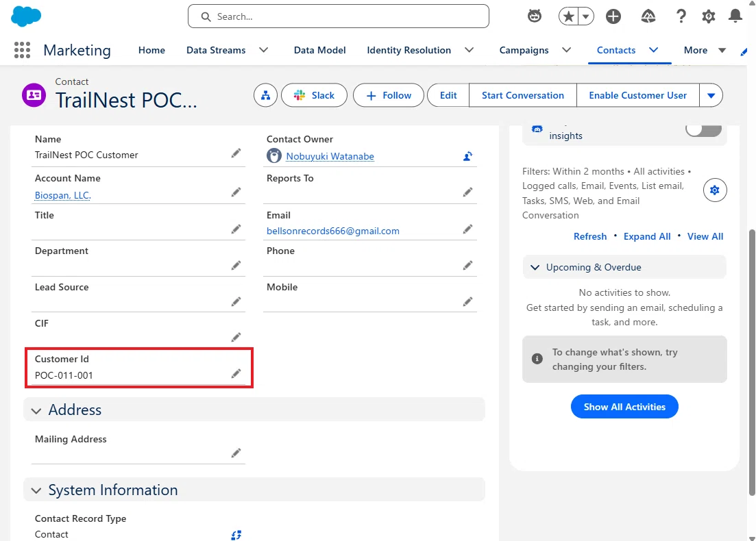Open the App Launcher grid icon
The height and width of the screenshot is (541, 756).
coord(22,50)
